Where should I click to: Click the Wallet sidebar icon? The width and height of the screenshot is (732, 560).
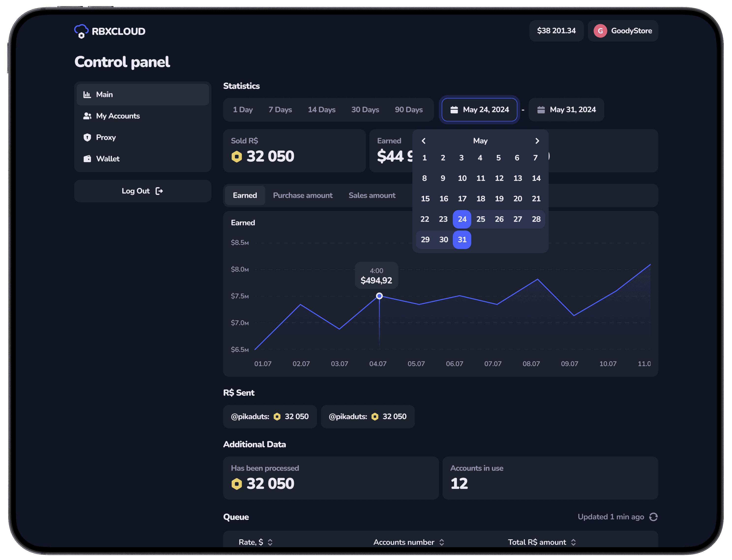[87, 159]
